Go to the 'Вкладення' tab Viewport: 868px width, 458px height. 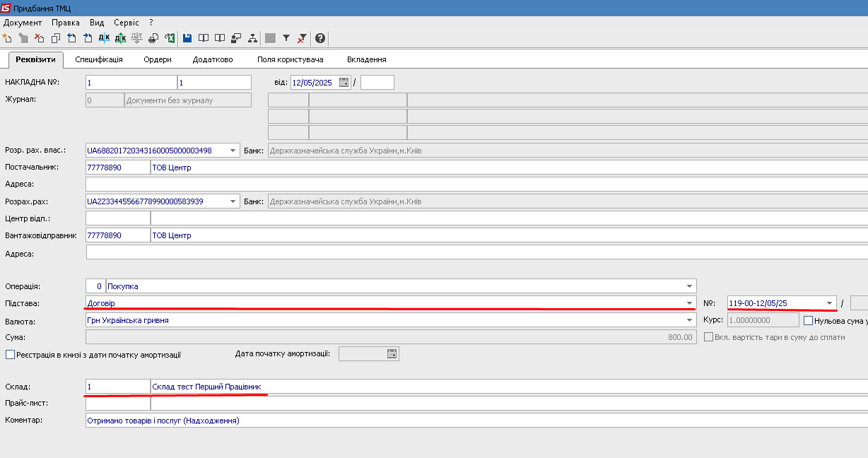tap(366, 59)
